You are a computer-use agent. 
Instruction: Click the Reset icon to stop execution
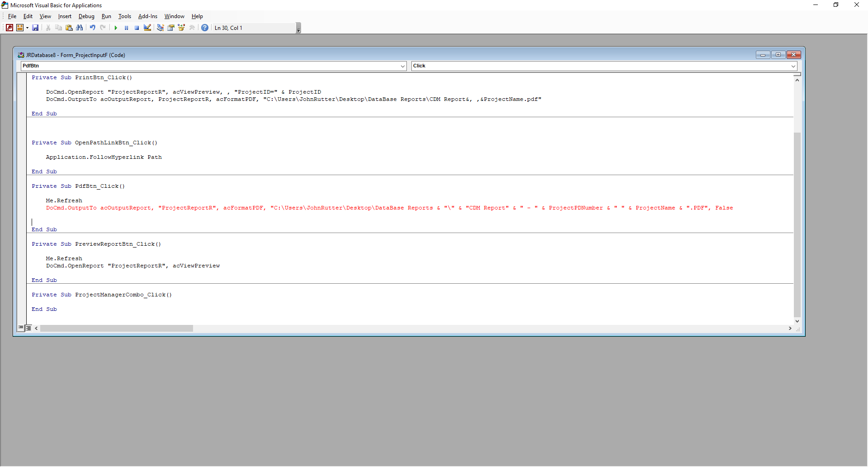pos(137,28)
